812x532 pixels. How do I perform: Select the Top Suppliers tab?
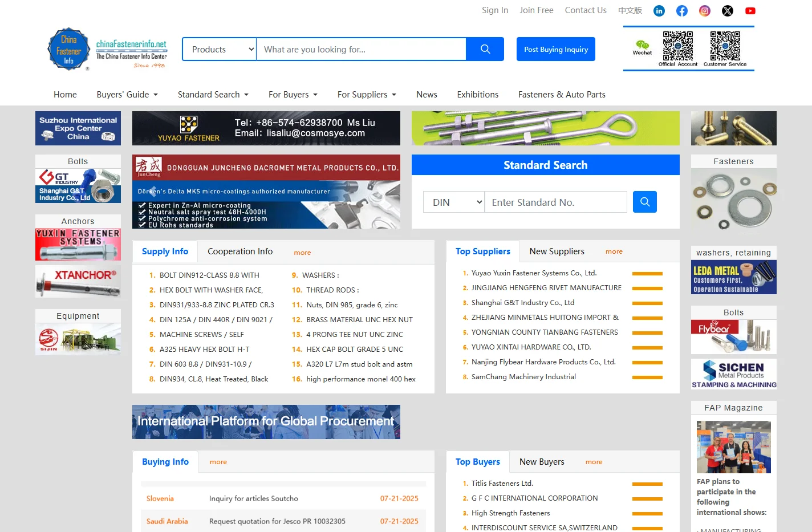tap(483, 251)
